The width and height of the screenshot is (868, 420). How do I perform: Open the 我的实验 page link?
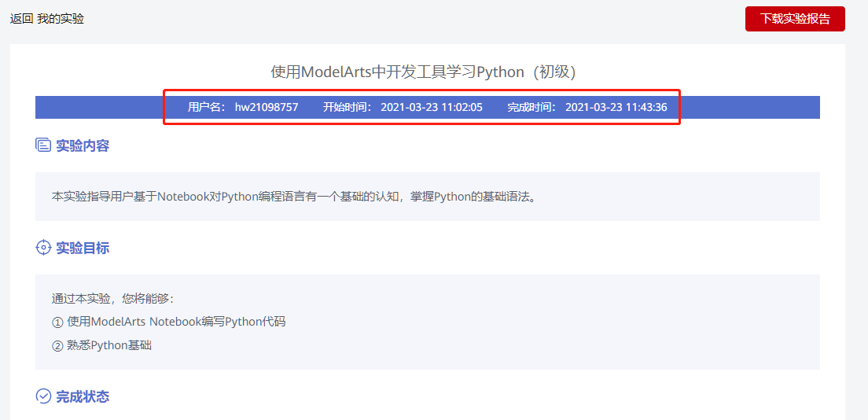coord(61,19)
